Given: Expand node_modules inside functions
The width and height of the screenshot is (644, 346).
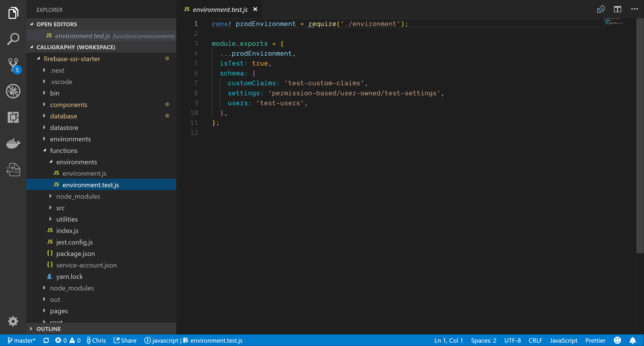Looking at the screenshot, I should (x=101, y=196).
